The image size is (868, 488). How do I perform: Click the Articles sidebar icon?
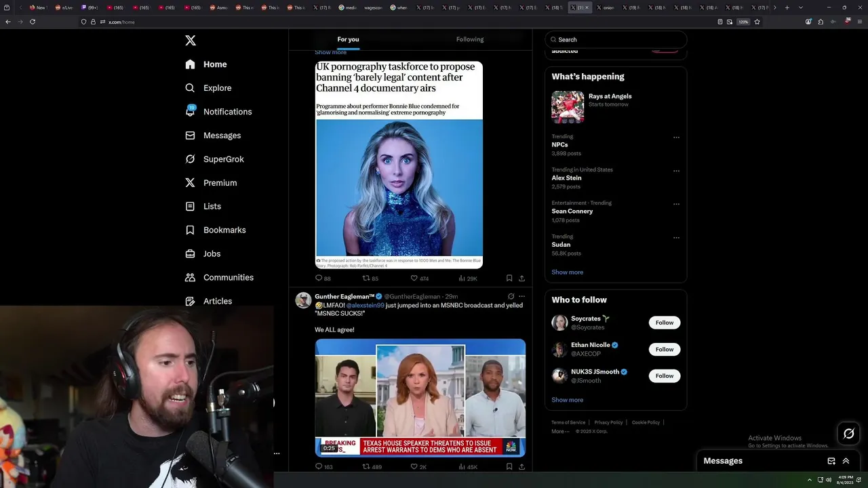(190, 301)
